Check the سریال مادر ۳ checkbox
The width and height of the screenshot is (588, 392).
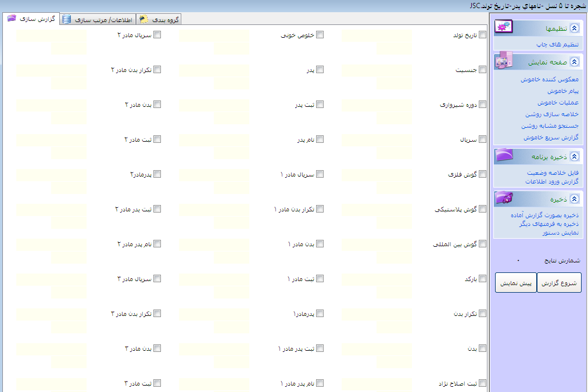tap(157, 278)
